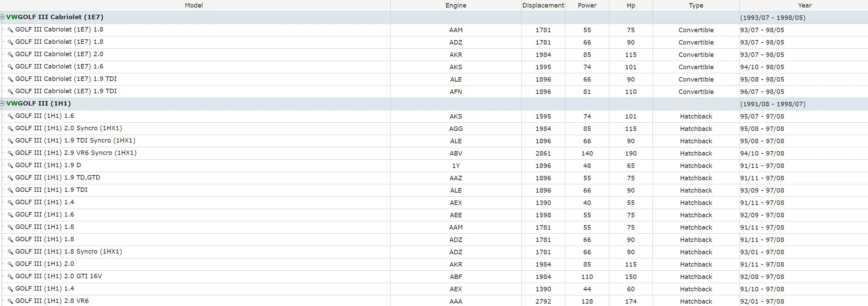The image size is (868, 306).
Task: Click magnifier icon for 2.9 VR6 Syncro row
Action: (x=10, y=153)
